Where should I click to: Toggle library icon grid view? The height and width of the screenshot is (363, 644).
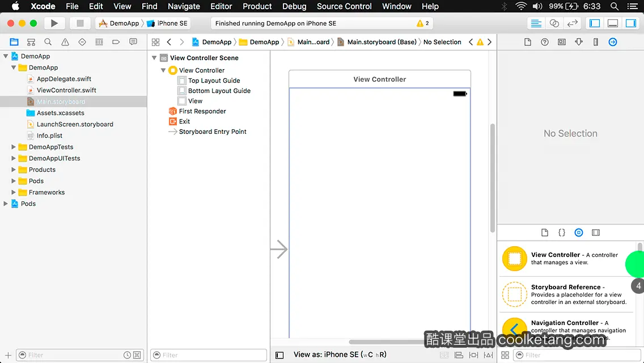click(x=505, y=355)
